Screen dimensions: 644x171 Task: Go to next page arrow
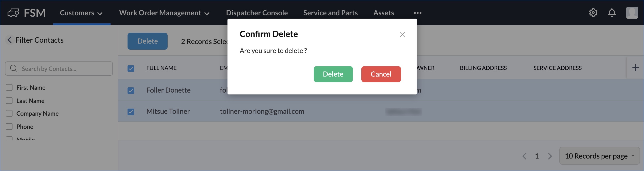tap(549, 156)
